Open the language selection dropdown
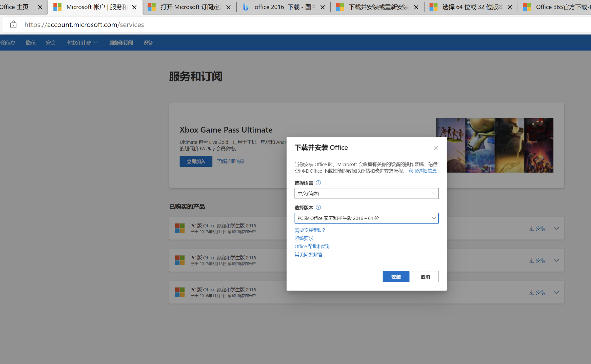 [x=366, y=194]
